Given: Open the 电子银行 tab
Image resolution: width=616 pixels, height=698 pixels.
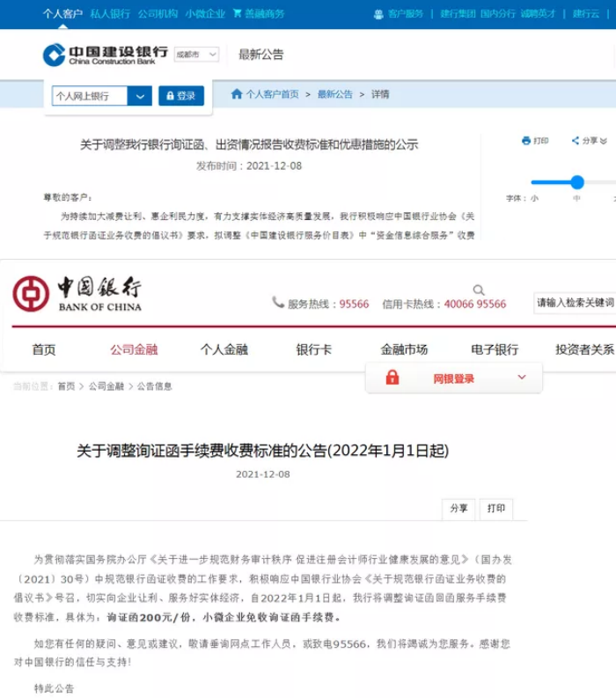Looking at the screenshot, I should pyautogui.click(x=495, y=350).
